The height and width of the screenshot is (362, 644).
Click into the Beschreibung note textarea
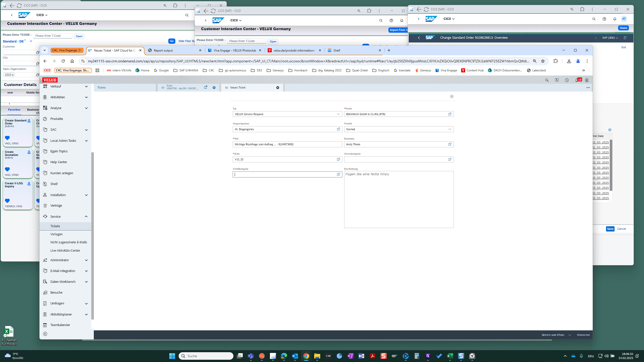tap(399, 200)
